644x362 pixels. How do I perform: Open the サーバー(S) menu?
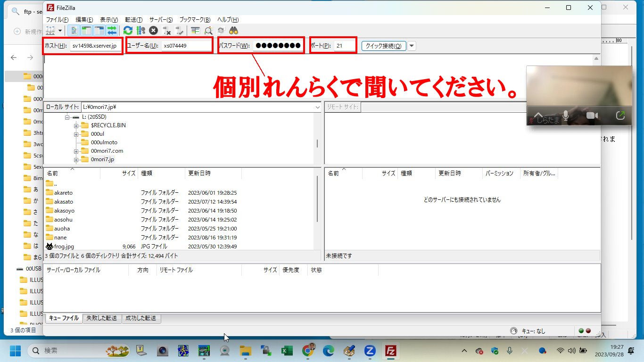tap(161, 20)
